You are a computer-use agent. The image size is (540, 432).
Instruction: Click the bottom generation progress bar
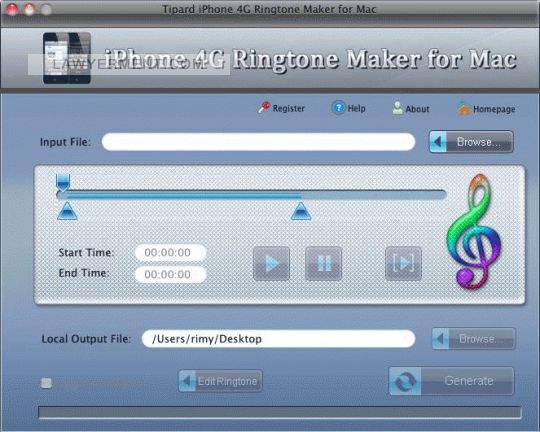[280, 412]
